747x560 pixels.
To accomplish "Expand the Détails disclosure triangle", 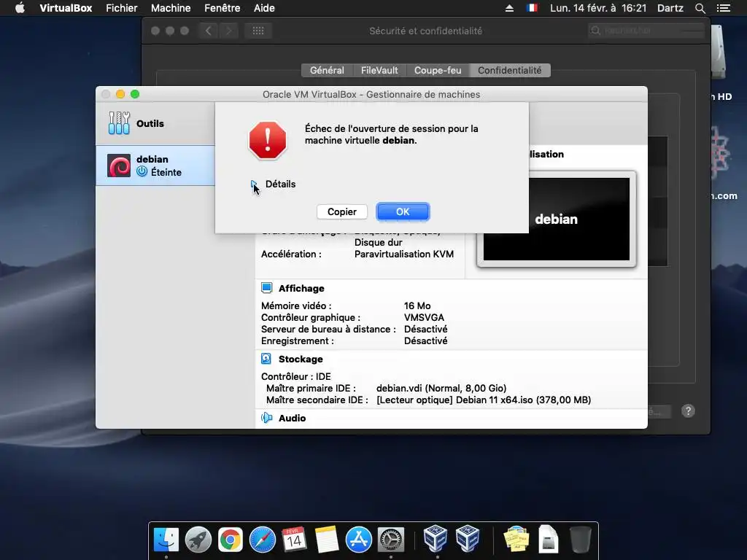I will pos(253,184).
